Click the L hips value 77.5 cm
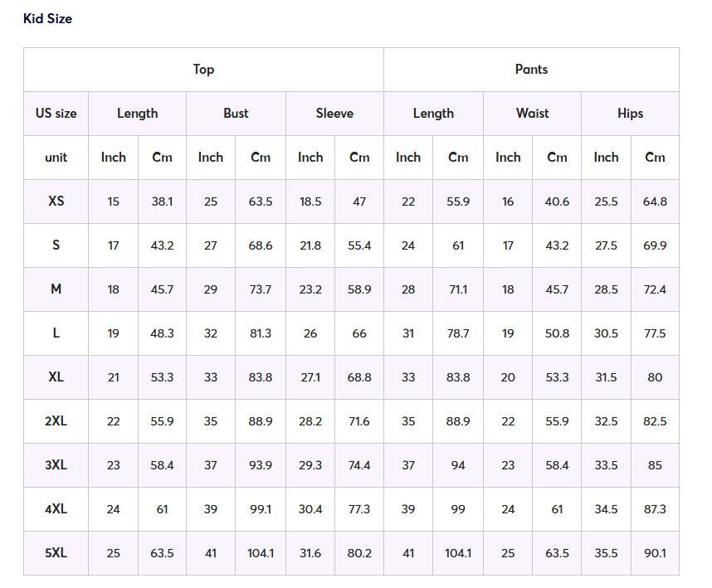Image resolution: width=712 pixels, height=588 pixels. click(x=655, y=333)
